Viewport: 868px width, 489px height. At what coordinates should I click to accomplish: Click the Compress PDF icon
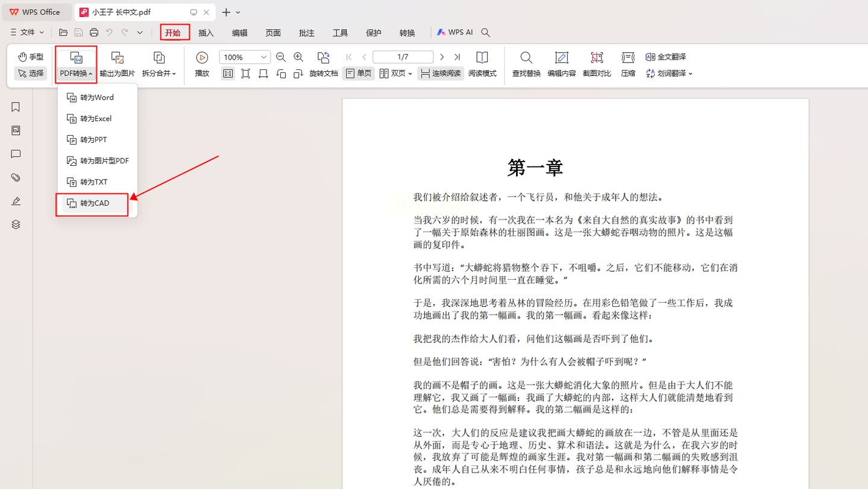628,58
